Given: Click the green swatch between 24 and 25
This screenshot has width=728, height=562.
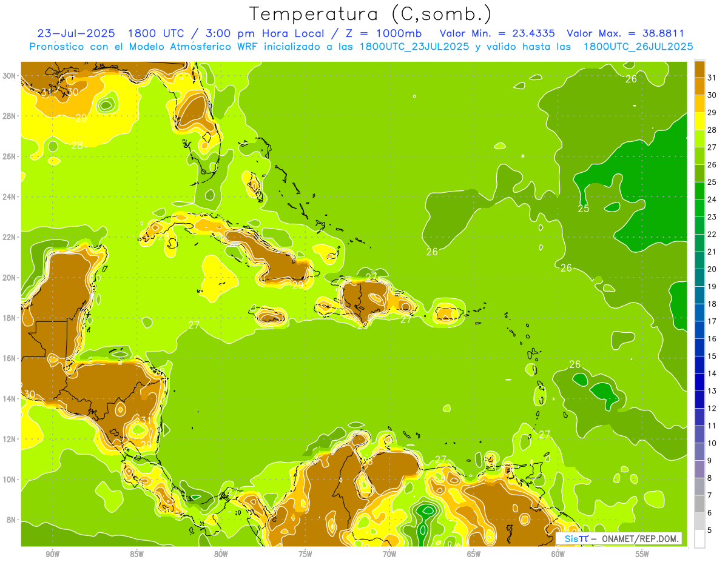Looking at the screenshot, I should coord(699,191).
